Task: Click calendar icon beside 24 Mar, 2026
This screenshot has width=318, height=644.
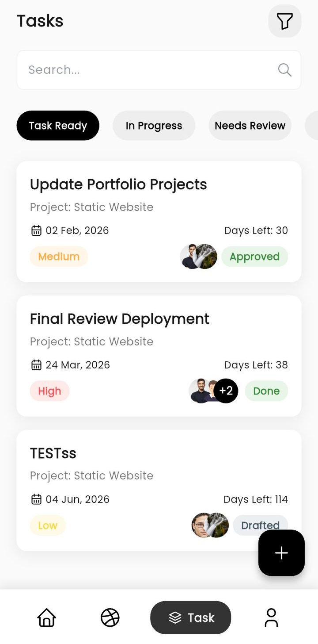Action: click(x=36, y=365)
